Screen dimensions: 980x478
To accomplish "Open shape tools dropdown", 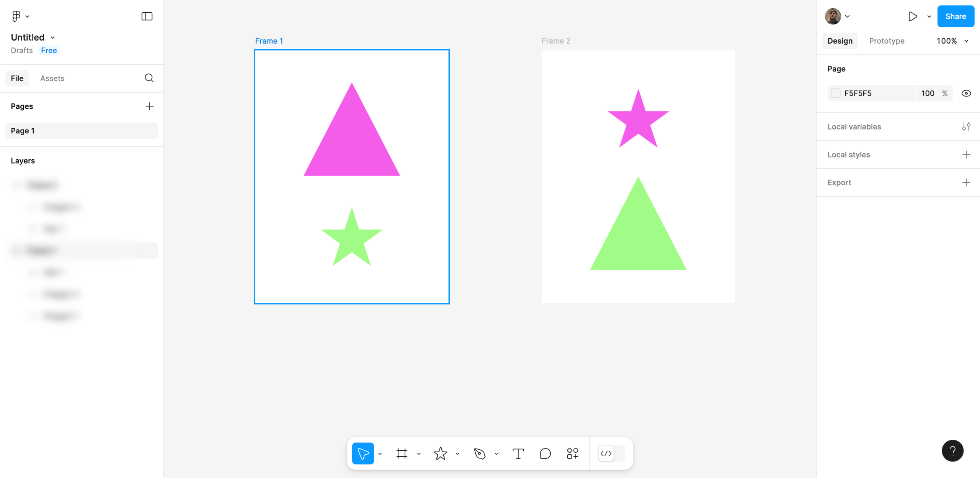I will (x=457, y=454).
